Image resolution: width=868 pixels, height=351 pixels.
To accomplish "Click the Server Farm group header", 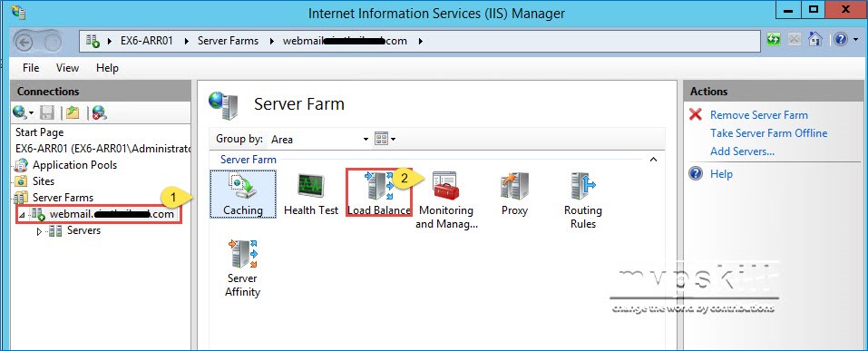I will [248, 160].
